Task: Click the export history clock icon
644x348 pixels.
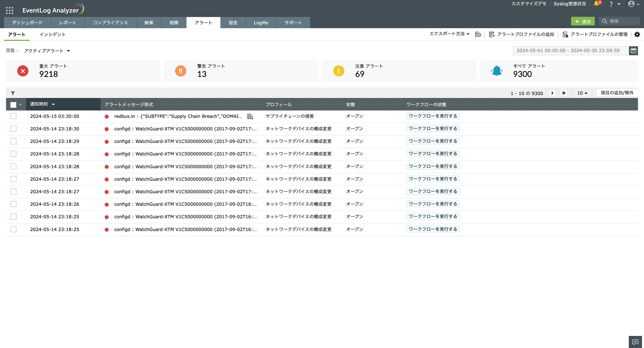Action: point(478,34)
